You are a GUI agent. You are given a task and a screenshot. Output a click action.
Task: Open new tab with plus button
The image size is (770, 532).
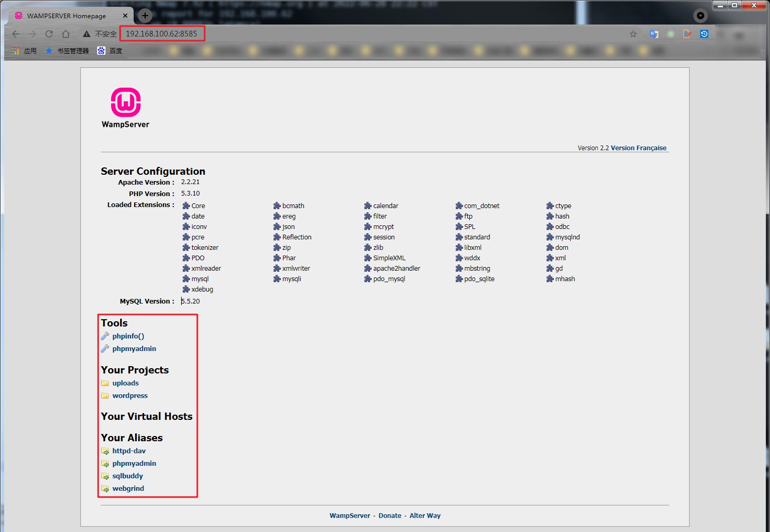point(145,16)
